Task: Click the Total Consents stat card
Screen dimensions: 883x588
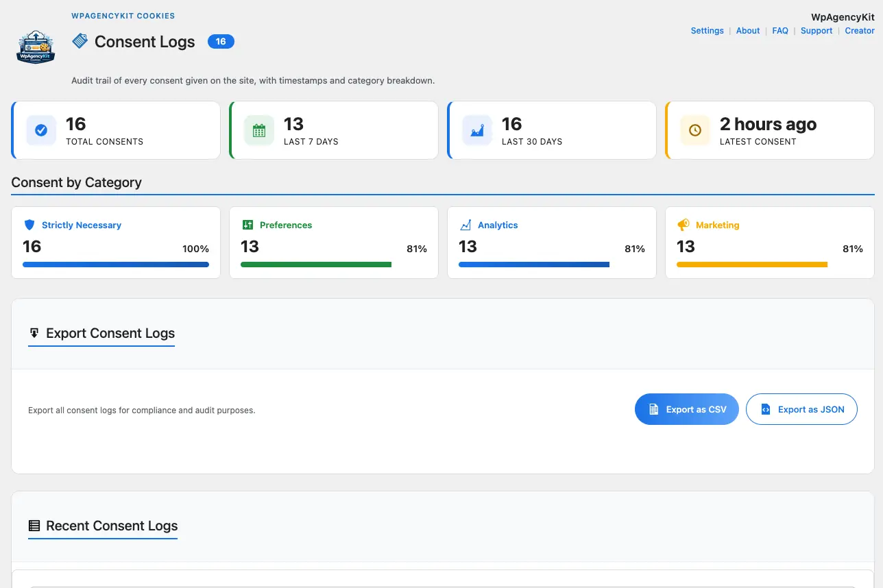Action: 116,130
